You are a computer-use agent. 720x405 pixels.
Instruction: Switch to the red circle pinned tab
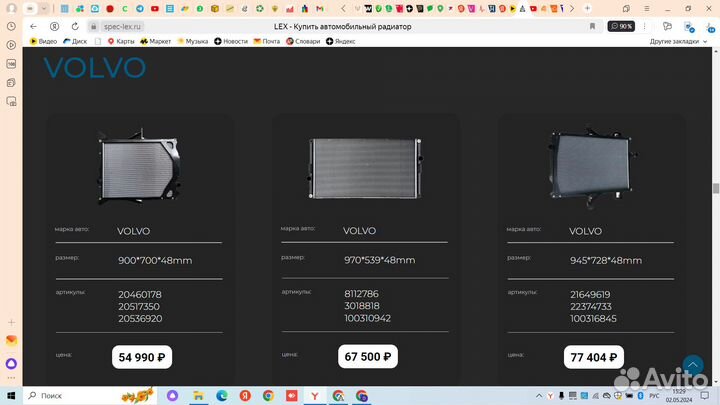[110, 9]
